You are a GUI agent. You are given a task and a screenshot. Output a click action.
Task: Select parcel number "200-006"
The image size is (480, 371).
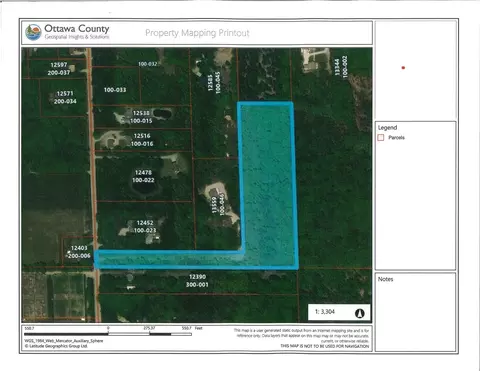pyautogui.click(x=79, y=256)
